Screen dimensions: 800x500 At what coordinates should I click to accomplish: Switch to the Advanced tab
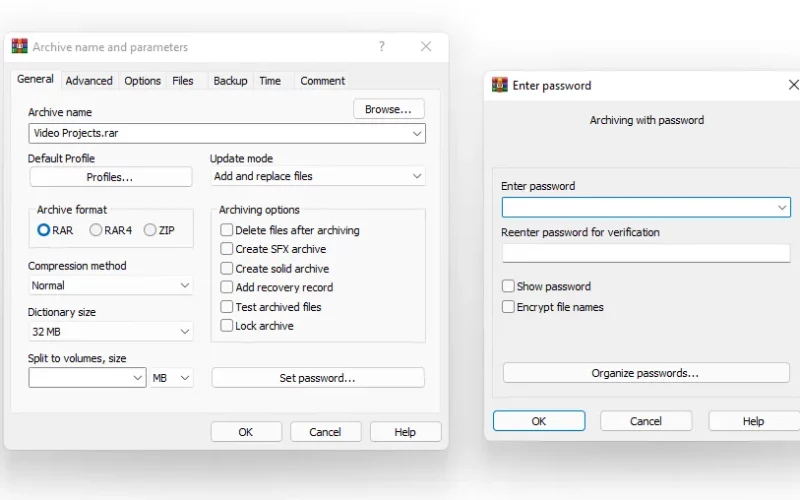(x=89, y=81)
